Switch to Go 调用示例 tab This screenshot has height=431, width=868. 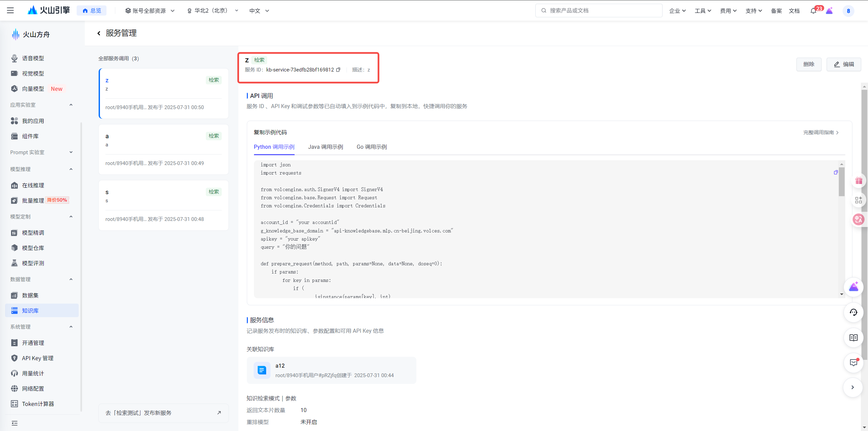click(x=372, y=147)
